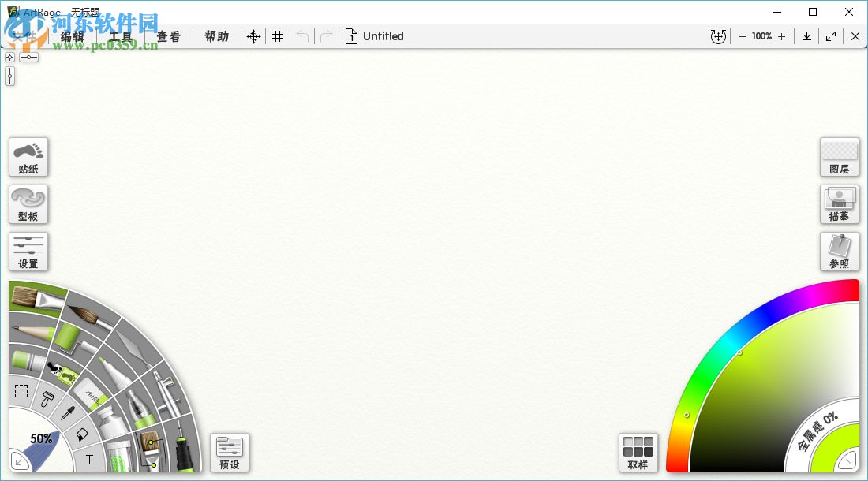868x481 pixels.
Task: Open the 帮助 menu
Action: click(216, 36)
